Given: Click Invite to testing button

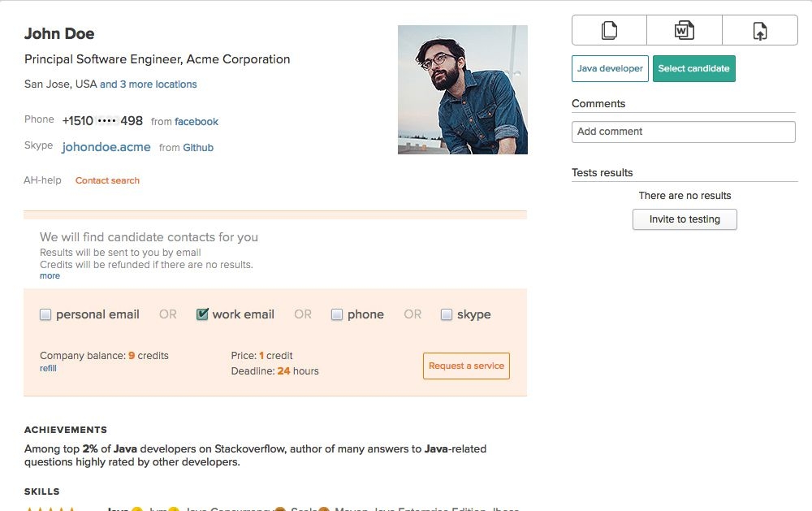Looking at the screenshot, I should [x=685, y=219].
